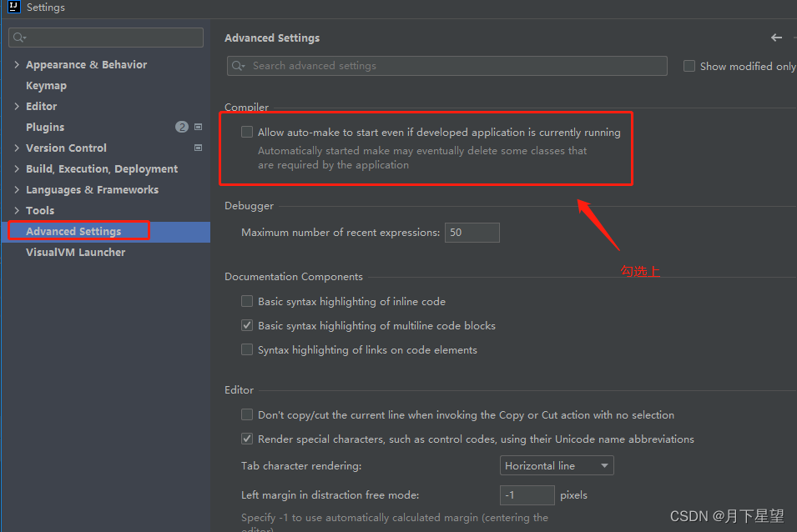Uncheck Basic syntax highlighting of multiline code blocks
Viewport: 797px width, 532px height.
coord(247,325)
